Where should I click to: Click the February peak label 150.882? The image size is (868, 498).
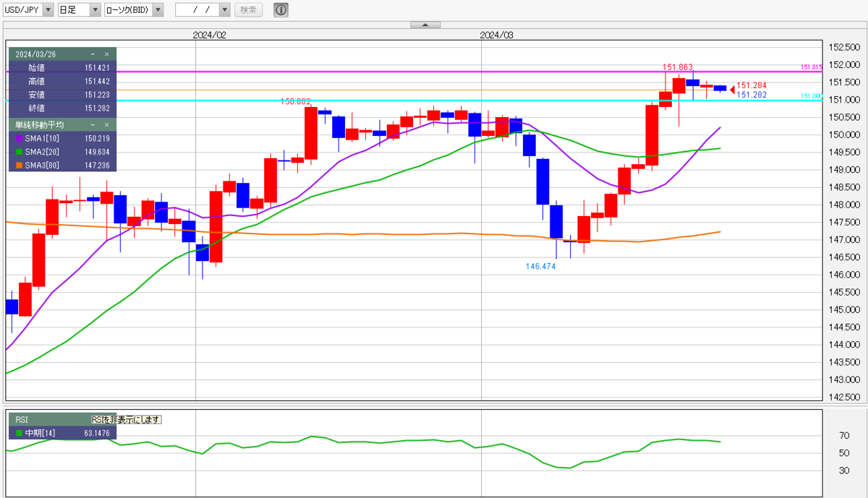tap(296, 102)
